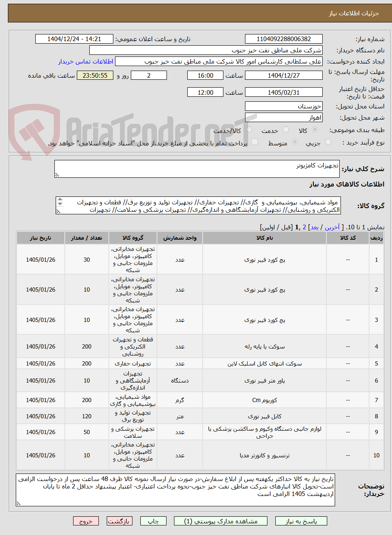The image size is (392, 535).
Task: Select the کوریوم Cm item
Action: coord(265,400)
